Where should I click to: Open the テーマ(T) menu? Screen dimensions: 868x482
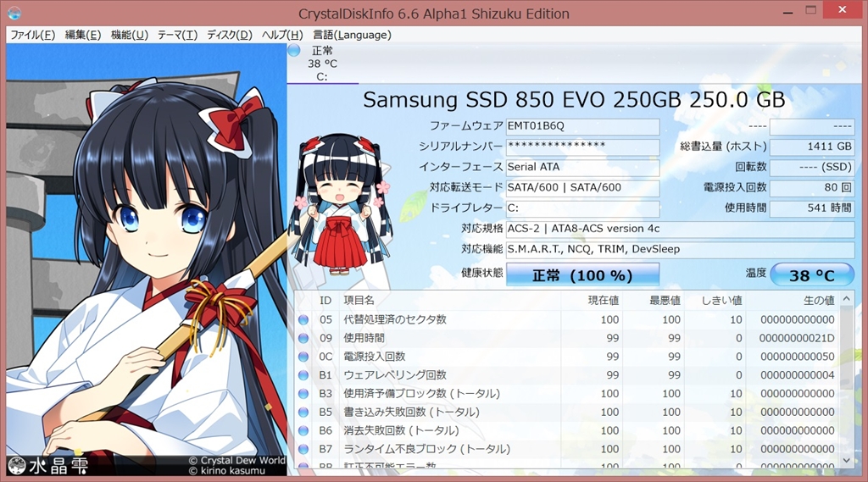[x=177, y=35]
